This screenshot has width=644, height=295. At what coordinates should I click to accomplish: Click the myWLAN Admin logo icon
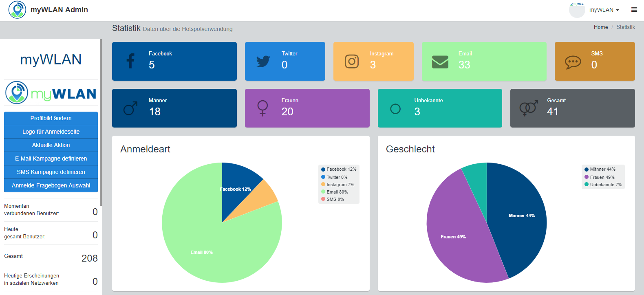(17, 10)
